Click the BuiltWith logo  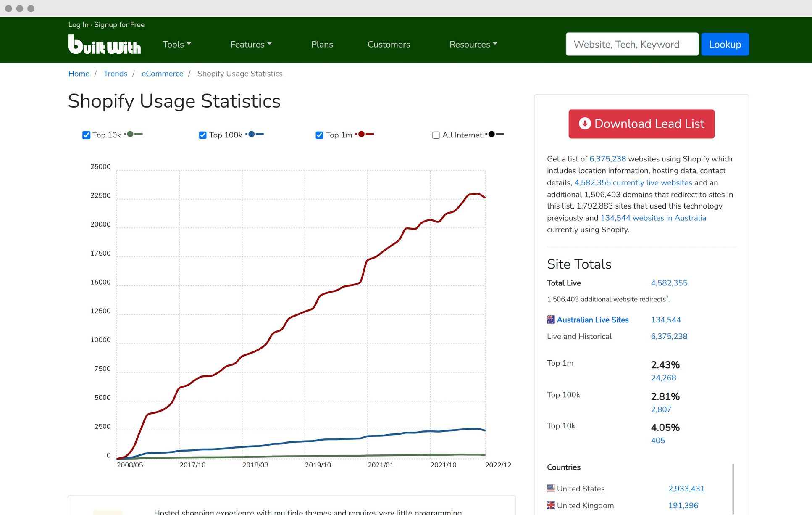(x=104, y=45)
